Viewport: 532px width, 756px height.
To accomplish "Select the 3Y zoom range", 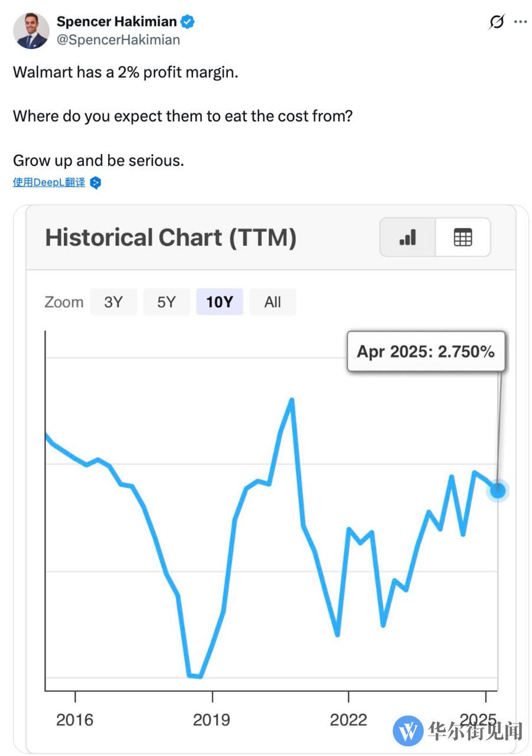I will point(113,302).
